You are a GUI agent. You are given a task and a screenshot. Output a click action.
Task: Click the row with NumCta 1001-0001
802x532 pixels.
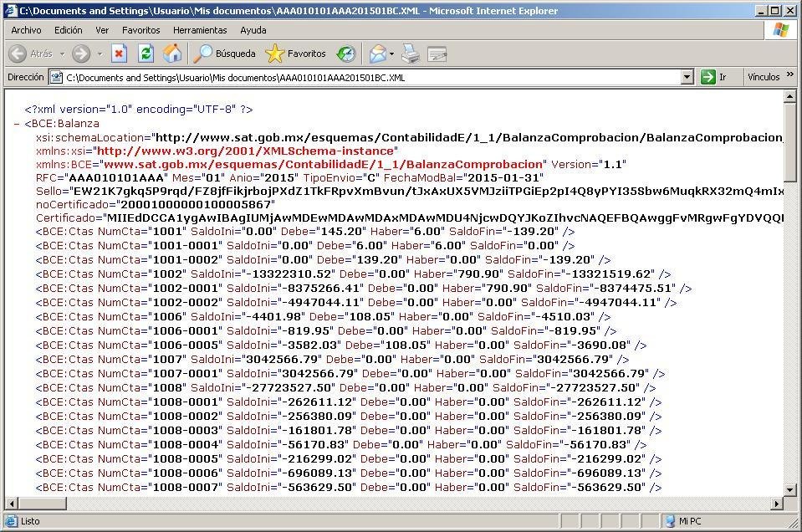coord(305,246)
